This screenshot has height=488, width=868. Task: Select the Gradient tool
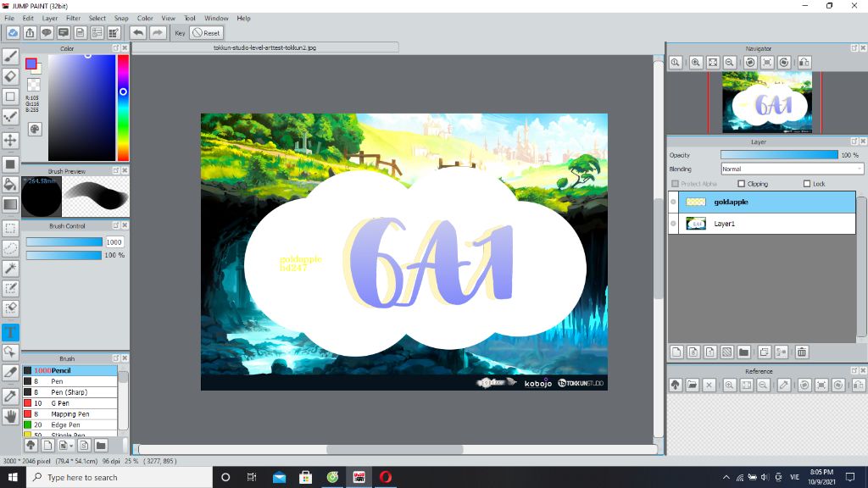click(10, 204)
